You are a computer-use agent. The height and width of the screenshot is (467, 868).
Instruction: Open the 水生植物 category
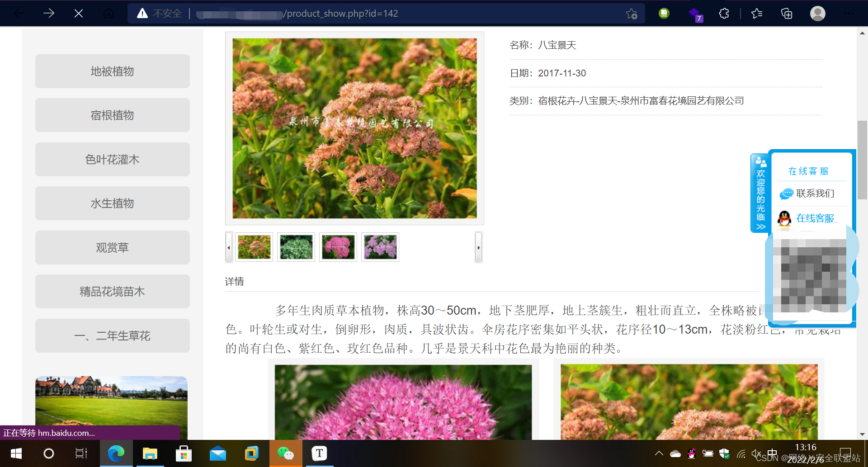(x=113, y=203)
